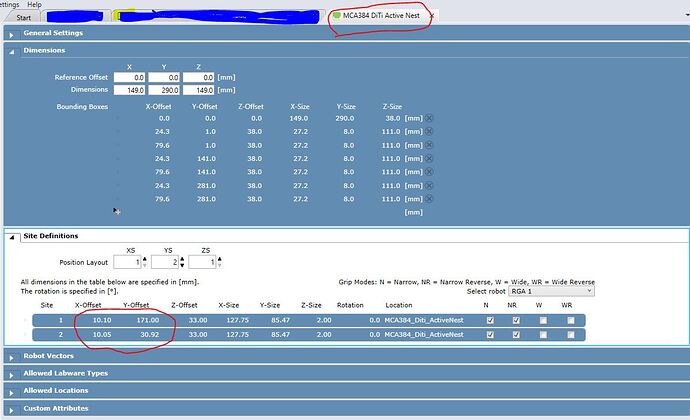Toggle N grip mode for site 2
The image size is (690, 420).
pyautogui.click(x=490, y=335)
